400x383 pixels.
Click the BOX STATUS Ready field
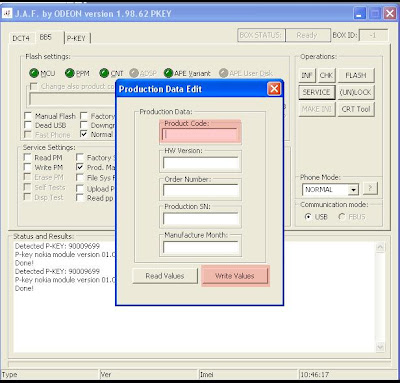tap(307, 35)
